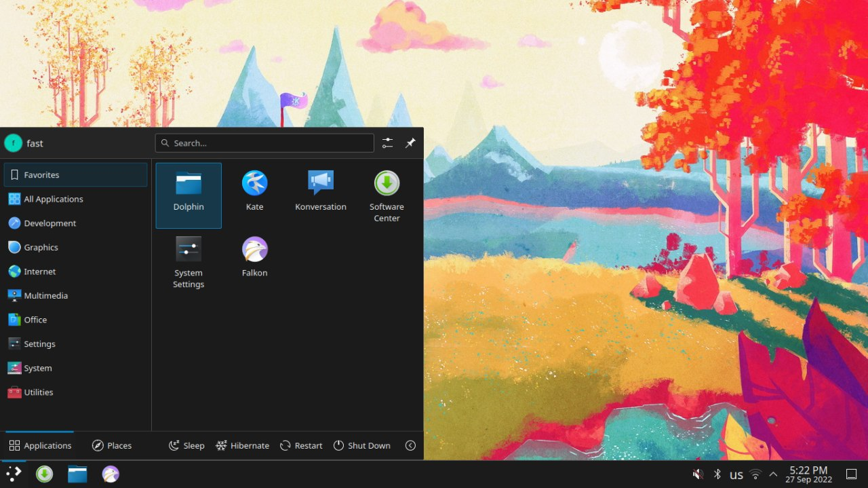Pin the application launcher open
This screenshot has width=868, height=488.
[x=410, y=143]
